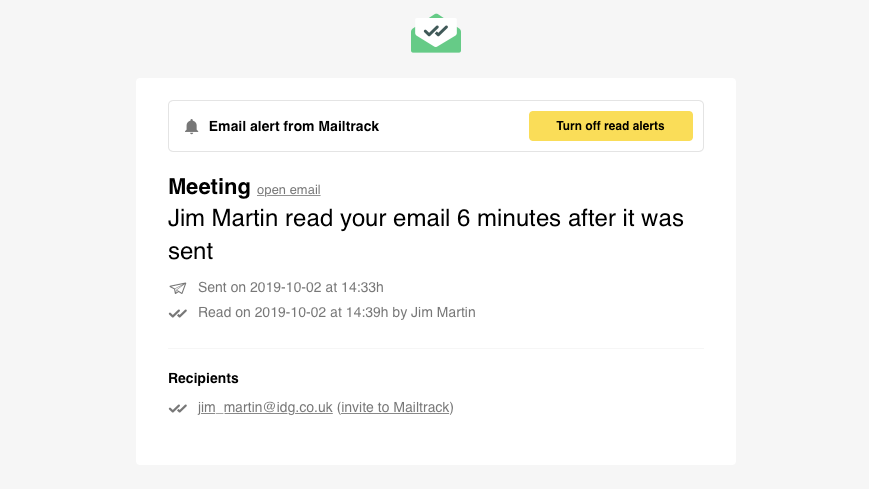This screenshot has height=489, width=869.
Task: Open the jim_martin@idg.co.uk address link
Action: tap(265, 408)
